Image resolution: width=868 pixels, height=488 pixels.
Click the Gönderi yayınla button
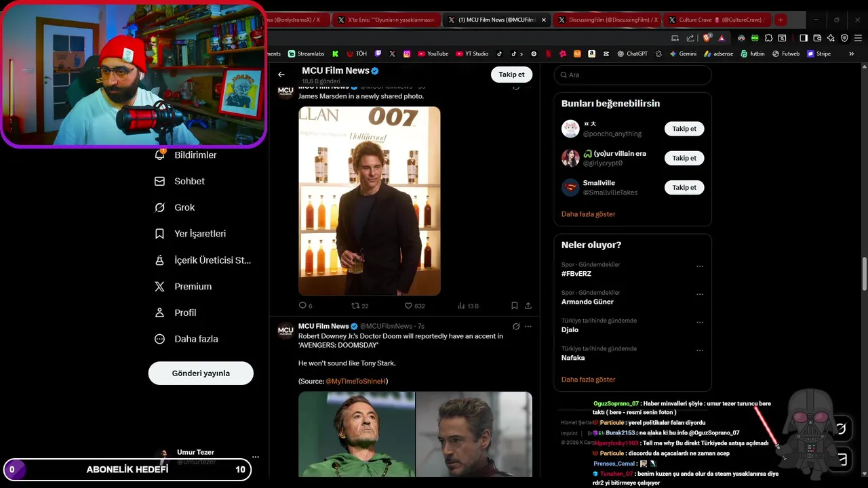coord(201,373)
